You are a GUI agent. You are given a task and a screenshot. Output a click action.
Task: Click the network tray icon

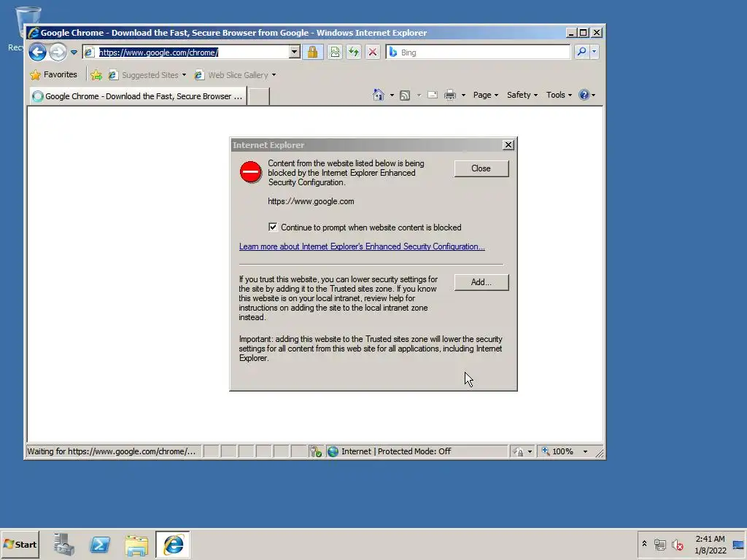click(659, 544)
